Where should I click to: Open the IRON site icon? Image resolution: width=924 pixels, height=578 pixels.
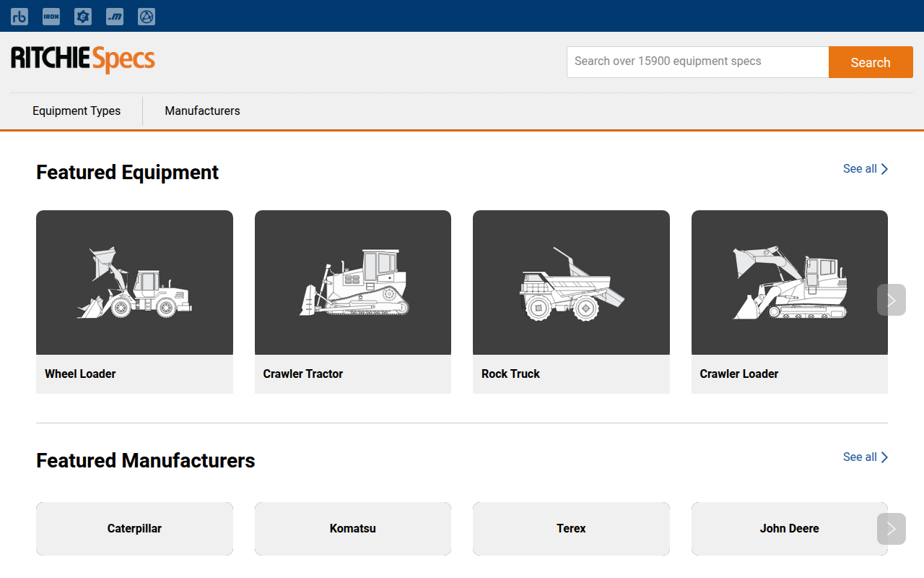coord(51,16)
